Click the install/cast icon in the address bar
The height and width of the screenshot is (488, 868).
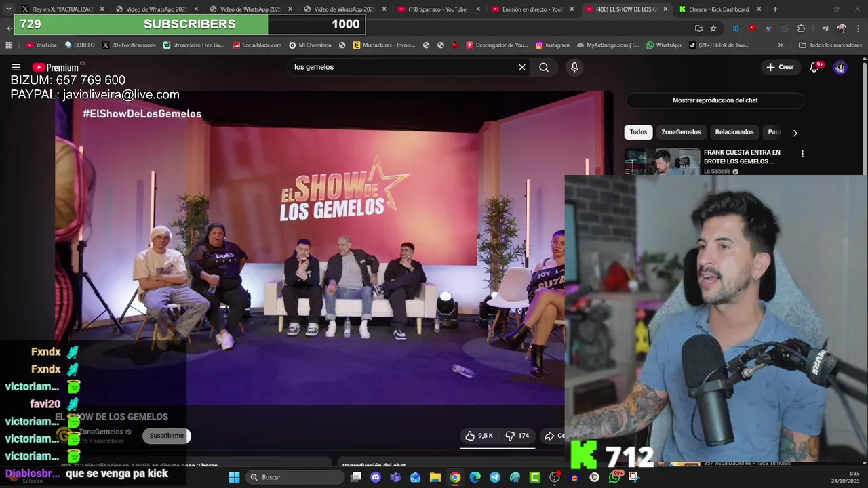coord(698,28)
